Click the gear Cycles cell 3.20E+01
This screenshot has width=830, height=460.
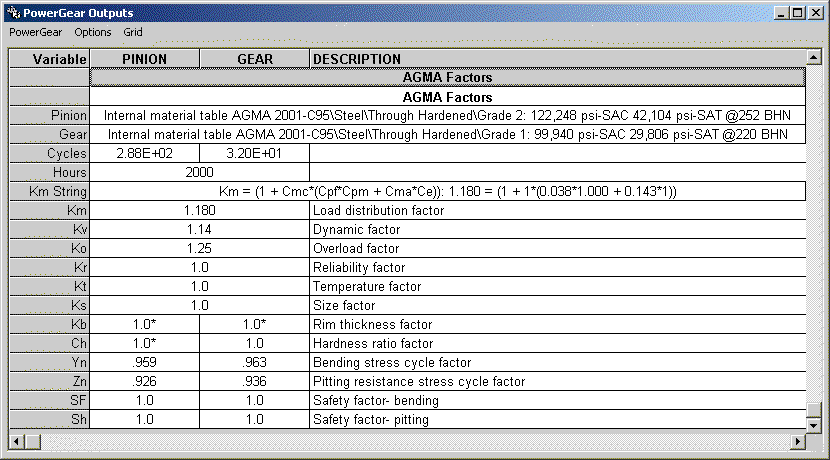pyautogui.click(x=255, y=154)
